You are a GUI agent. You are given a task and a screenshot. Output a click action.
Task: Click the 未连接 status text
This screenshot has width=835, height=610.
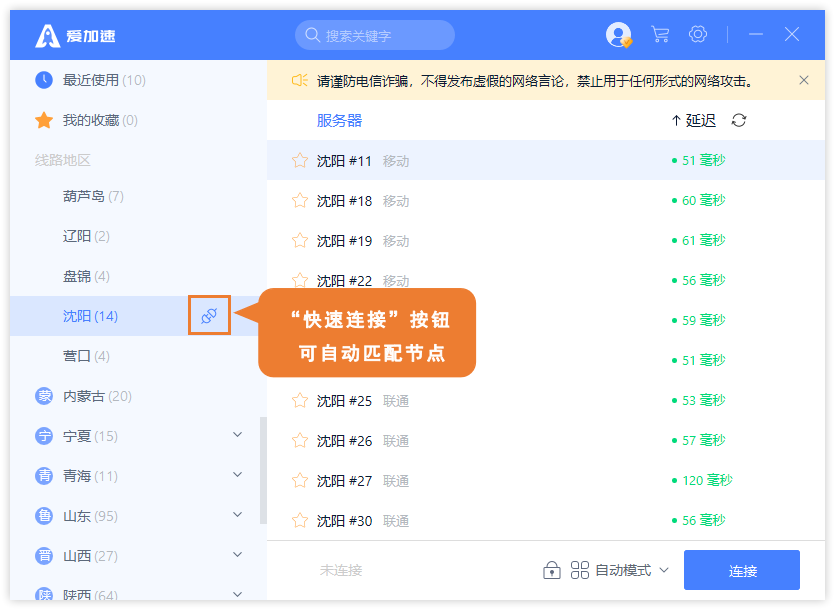pos(341,571)
